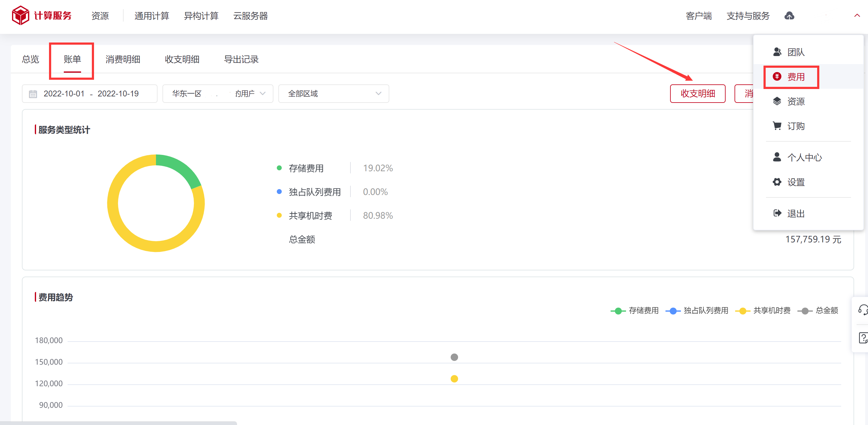
Task: Click the total amount 157,759.19 元
Action: [x=813, y=239]
